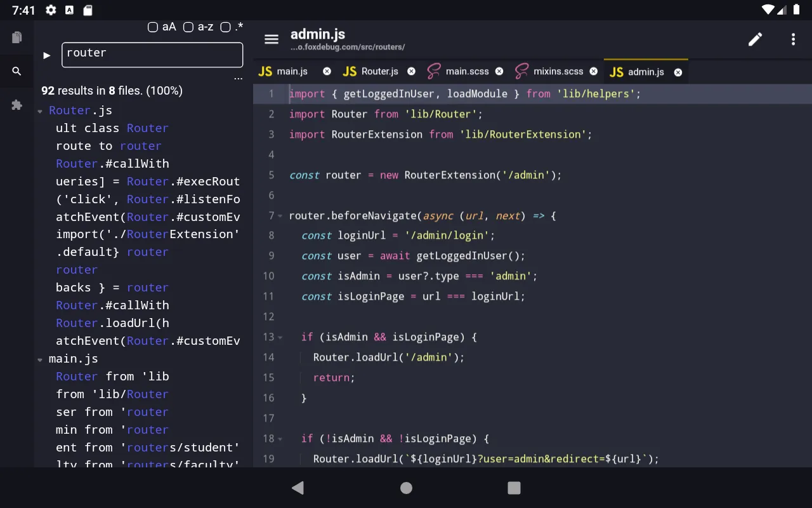Tap Android recent apps button

coord(514,488)
